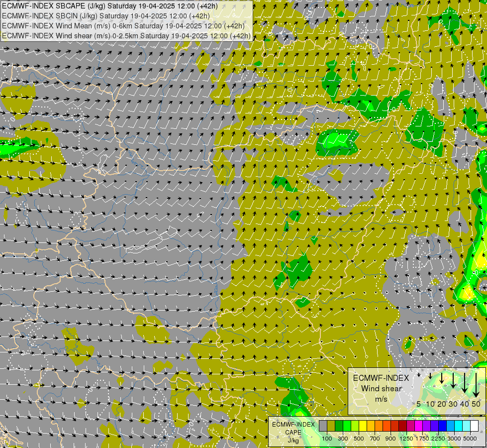Click the Wind Mean 0-6km title line
The height and width of the screenshot is (448, 487).
pyautogui.click(x=123, y=26)
